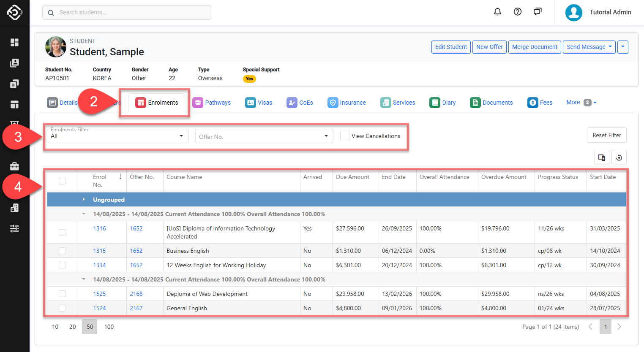Viewport: 644px width, 352px height.
Task: Open the Documents tab
Action: (491, 103)
